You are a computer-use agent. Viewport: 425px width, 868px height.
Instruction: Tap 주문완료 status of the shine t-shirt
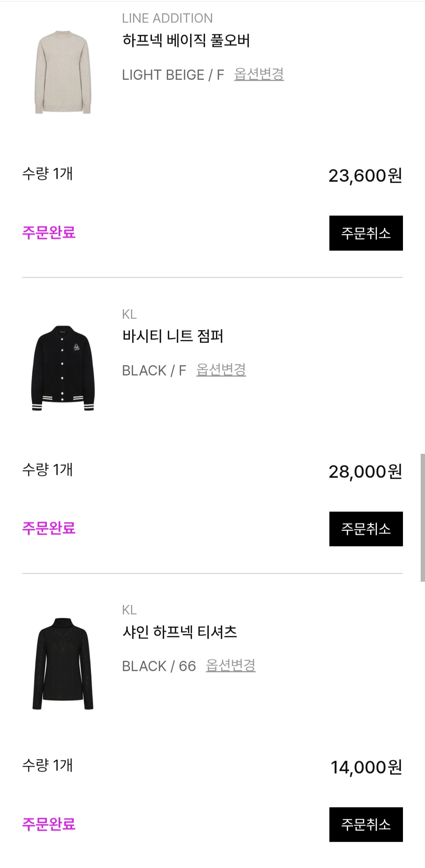click(x=49, y=824)
